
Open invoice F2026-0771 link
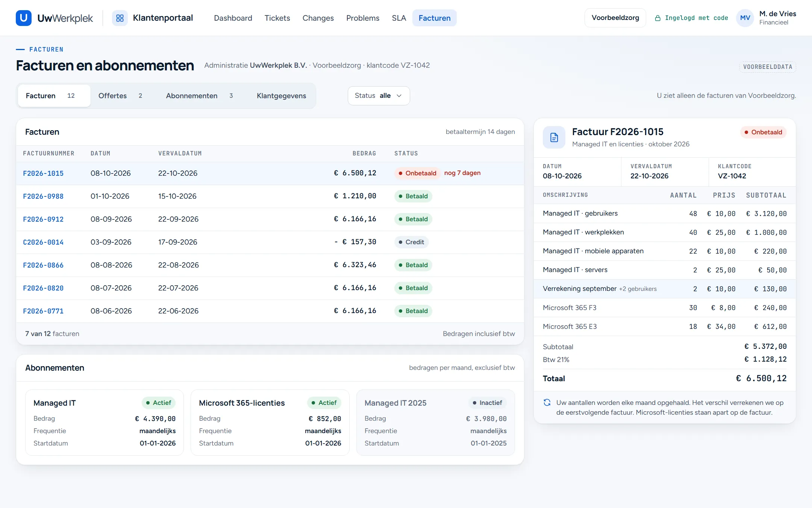click(x=43, y=311)
